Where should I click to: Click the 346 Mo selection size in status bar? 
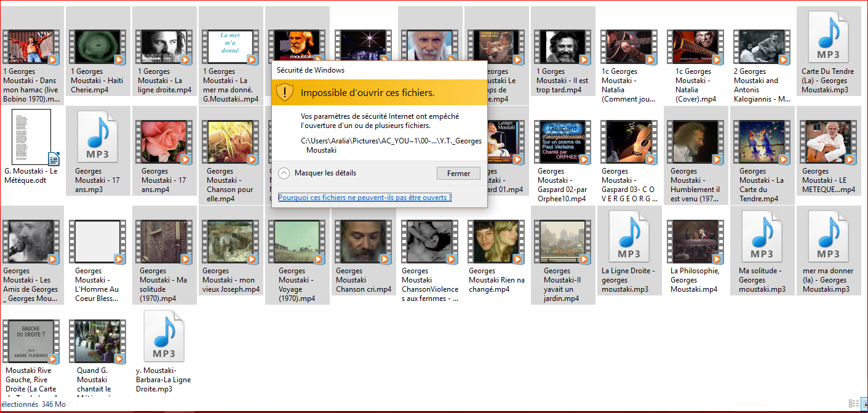[54, 404]
